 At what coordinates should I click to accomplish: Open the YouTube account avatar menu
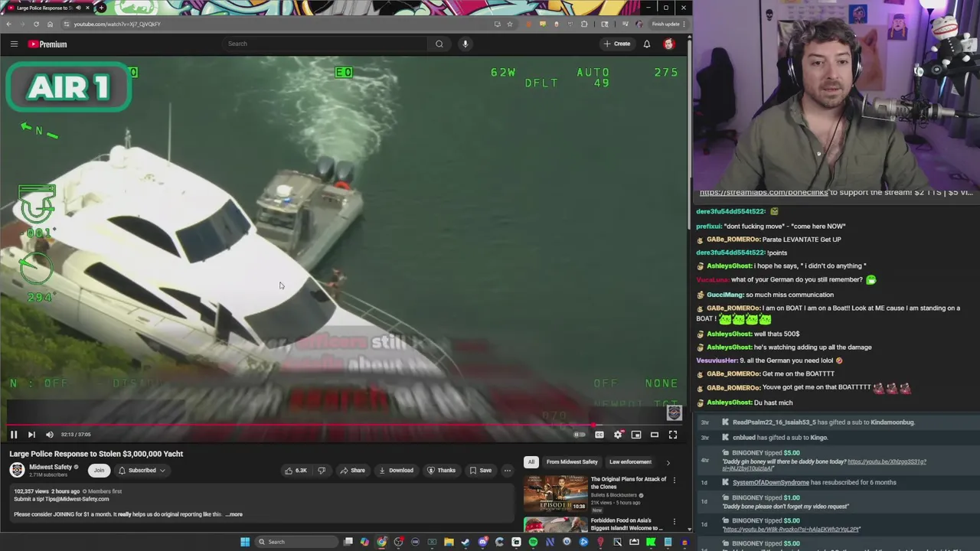pyautogui.click(x=668, y=44)
